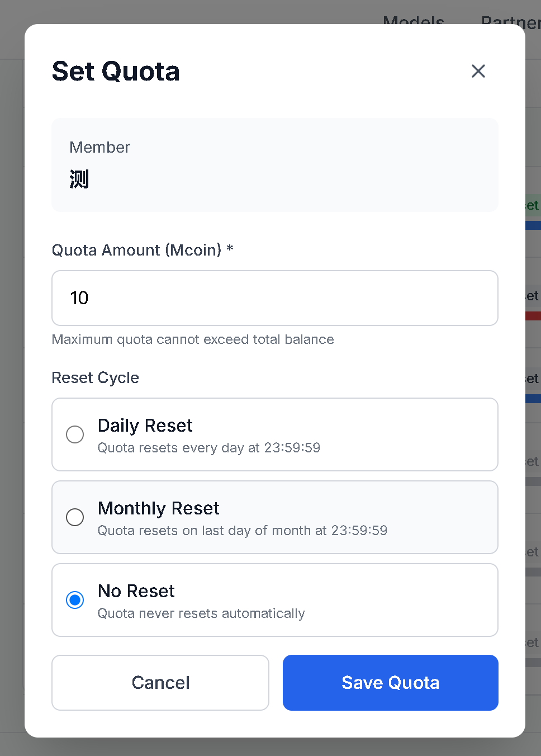
Task: Click "Quota resets every day" description
Action: [208, 448]
